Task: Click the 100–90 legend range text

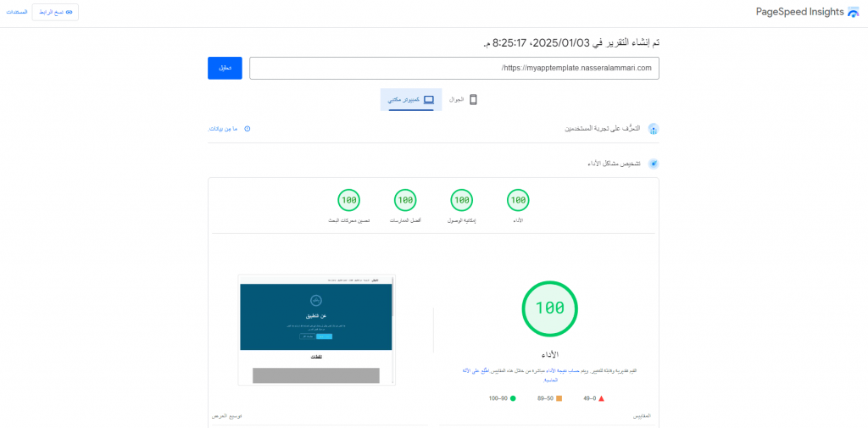Action: [x=498, y=398]
